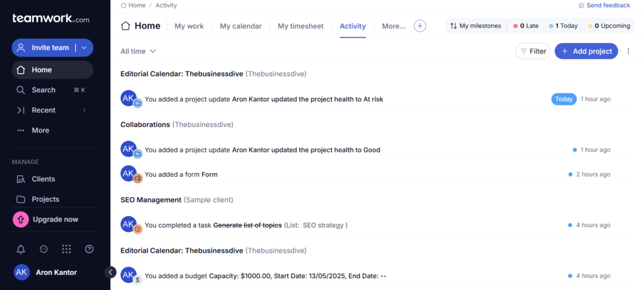
Task: Click the plus icon to add a tab
Action: pos(420,26)
